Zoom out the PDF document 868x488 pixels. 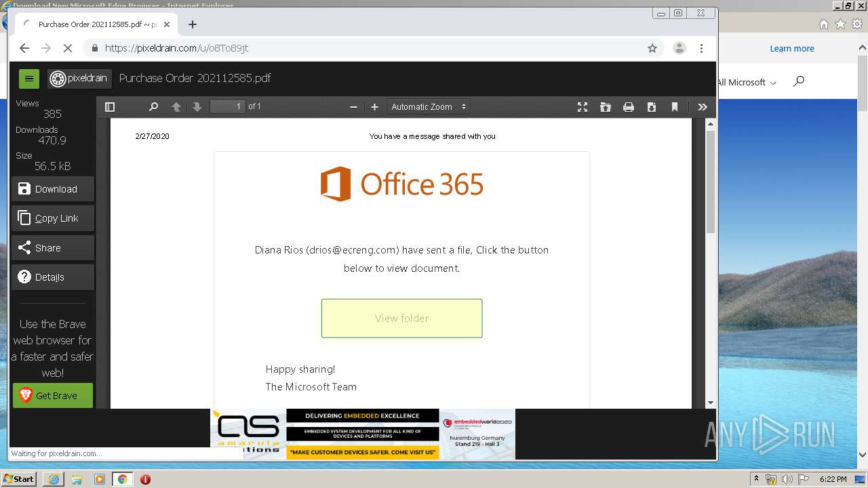353,107
